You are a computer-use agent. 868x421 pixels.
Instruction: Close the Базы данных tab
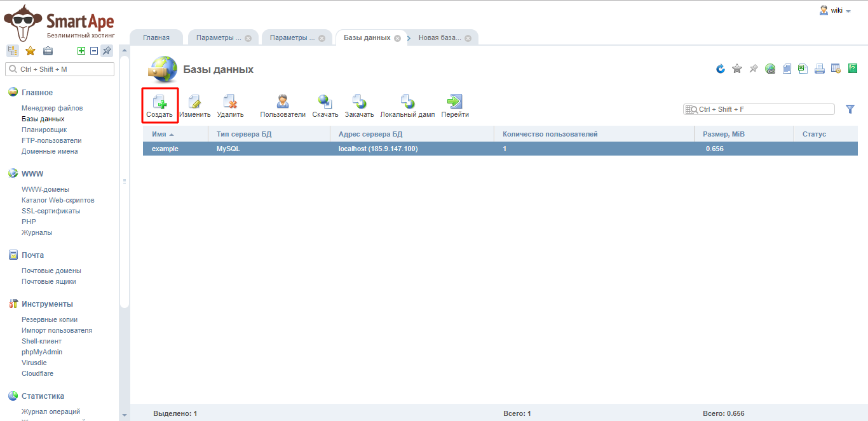[397, 38]
